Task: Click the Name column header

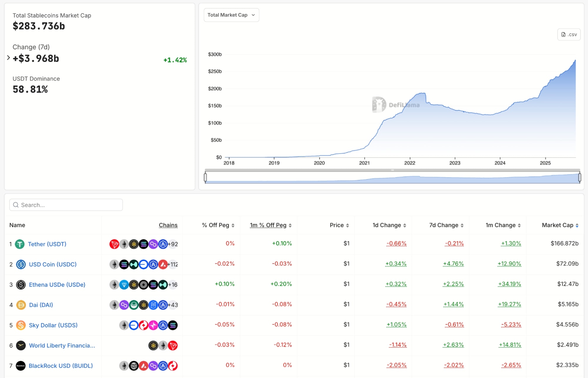Action: tap(17, 225)
